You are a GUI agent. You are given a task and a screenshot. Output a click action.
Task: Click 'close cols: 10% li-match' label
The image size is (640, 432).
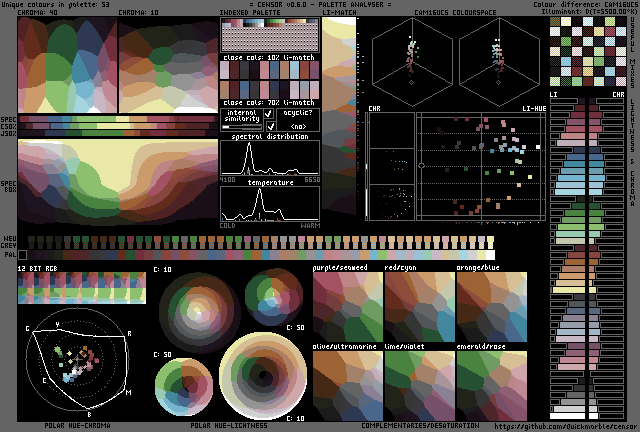[x=269, y=57]
